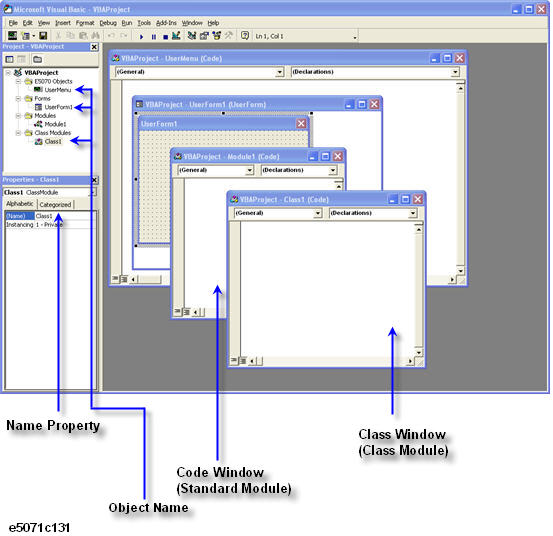Click the Instancing property row
Screen dimensions: 553x536
tap(50, 225)
